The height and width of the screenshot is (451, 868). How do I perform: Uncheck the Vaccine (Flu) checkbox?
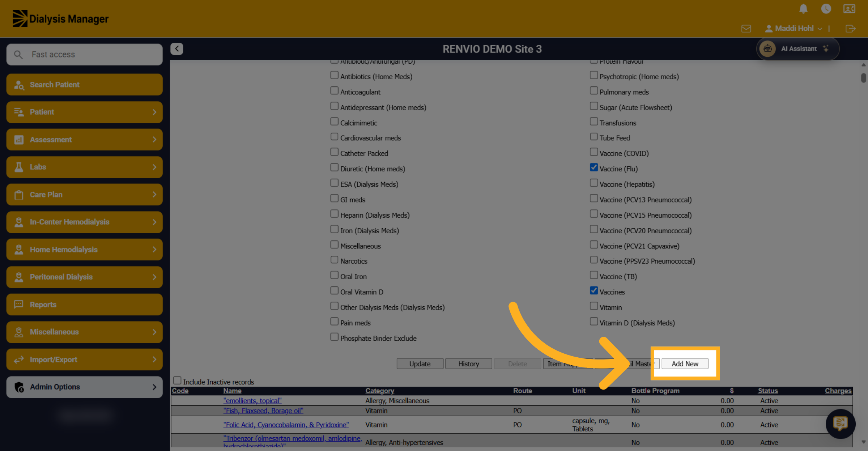coord(593,167)
